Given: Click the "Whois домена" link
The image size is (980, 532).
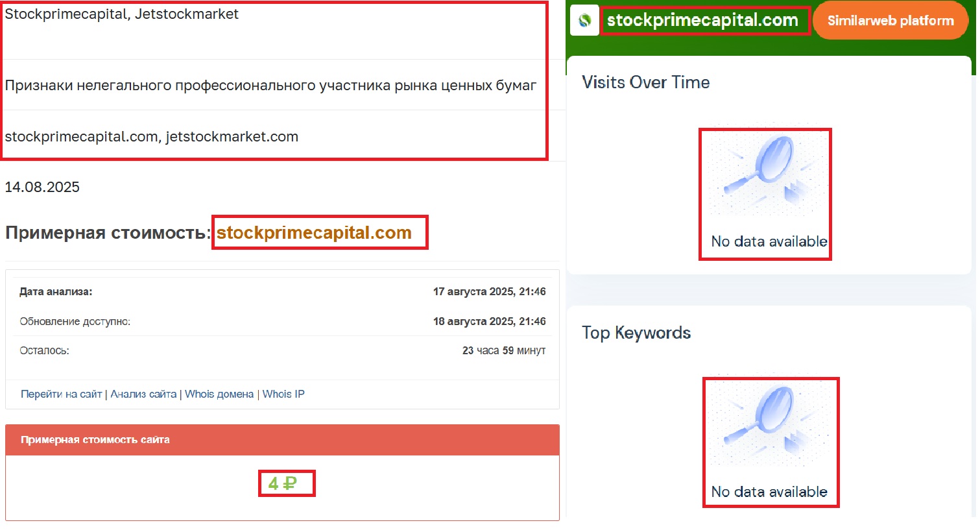Looking at the screenshot, I should coord(220,393).
